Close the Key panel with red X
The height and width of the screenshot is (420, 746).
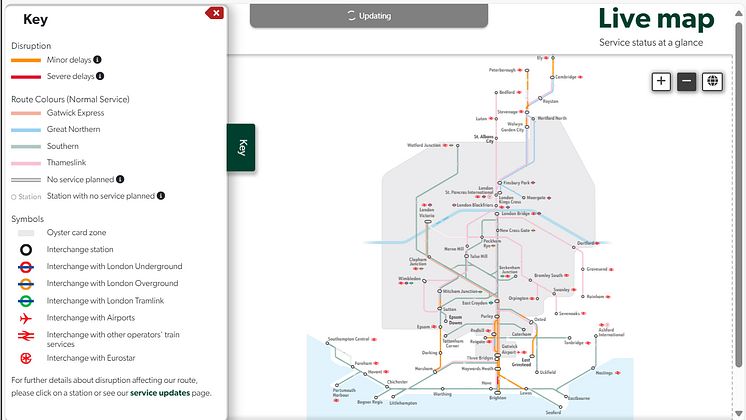click(214, 13)
